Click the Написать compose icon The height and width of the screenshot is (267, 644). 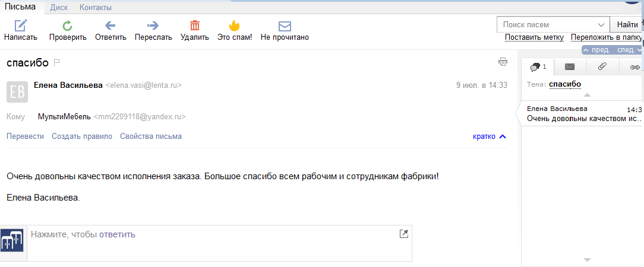coord(21,26)
